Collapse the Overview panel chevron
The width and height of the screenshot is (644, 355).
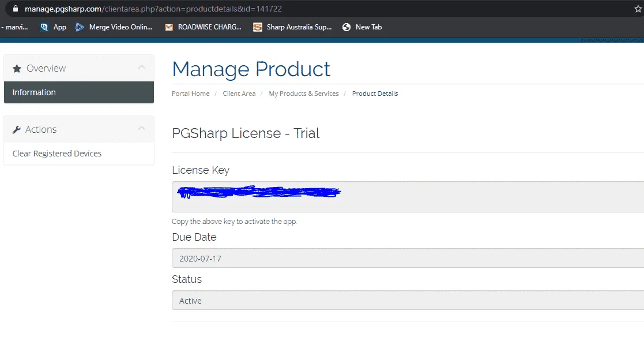pos(142,67)
